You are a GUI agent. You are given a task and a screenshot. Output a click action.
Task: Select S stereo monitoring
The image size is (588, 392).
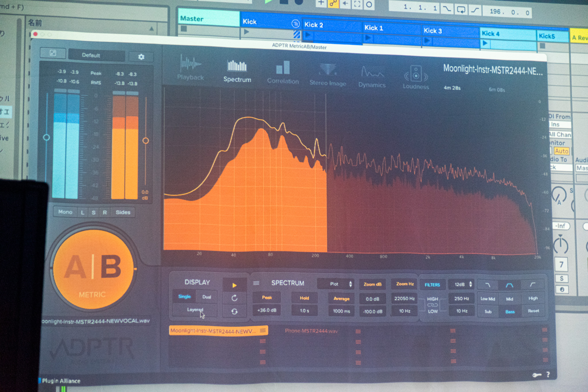(93, 212)
